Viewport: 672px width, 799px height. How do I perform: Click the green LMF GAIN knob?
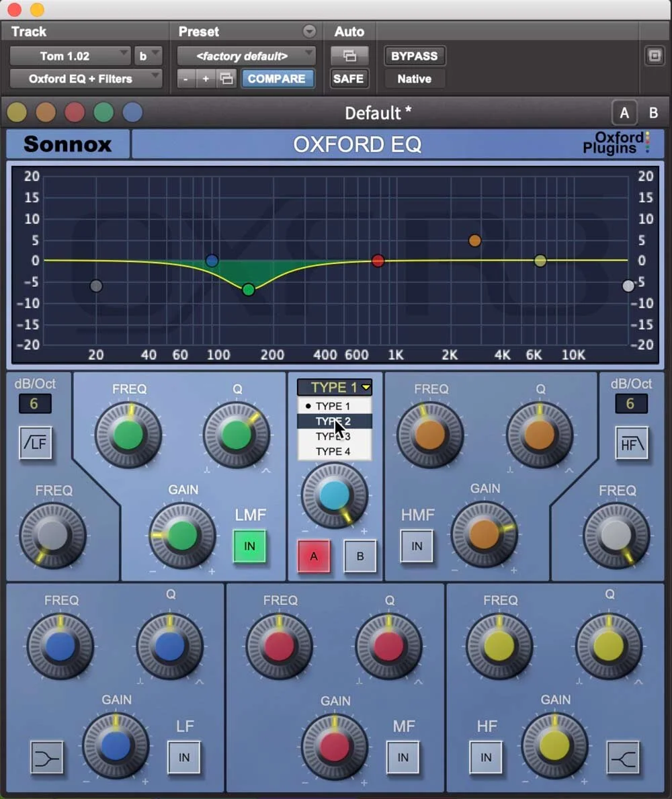pyautogui.click(x=182, y=536)
